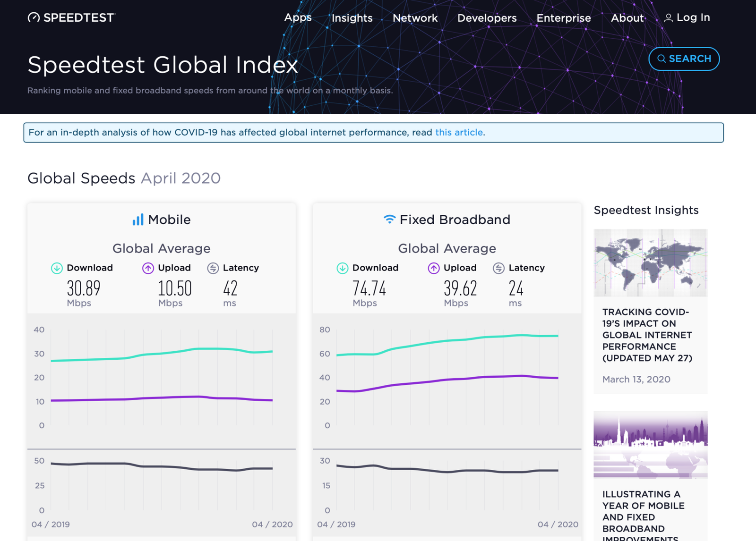Click the Fixed Broadband chart 04 / 2019 label

[x=336, y=524]
